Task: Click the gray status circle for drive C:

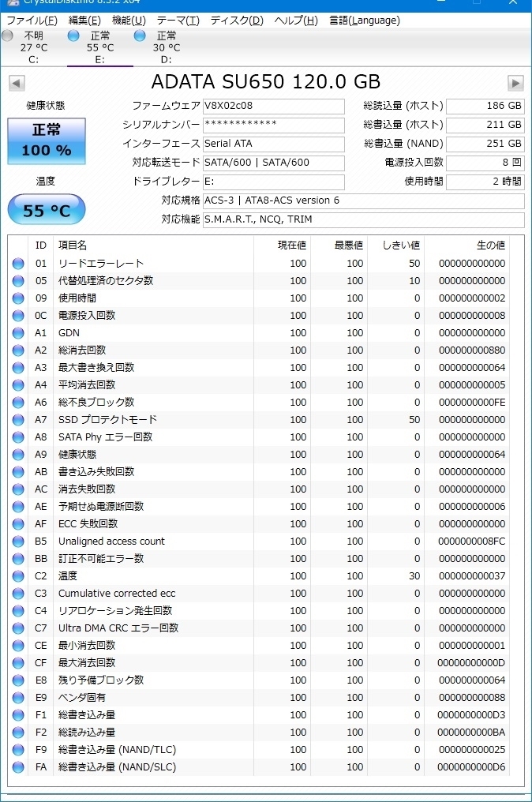Action: [8, 36]
